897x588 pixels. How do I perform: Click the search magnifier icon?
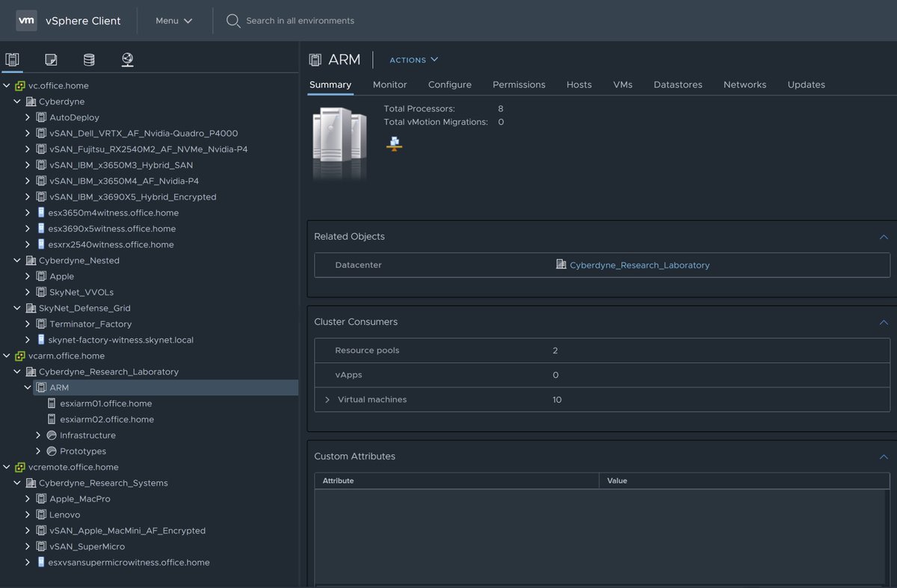(233, 21)
